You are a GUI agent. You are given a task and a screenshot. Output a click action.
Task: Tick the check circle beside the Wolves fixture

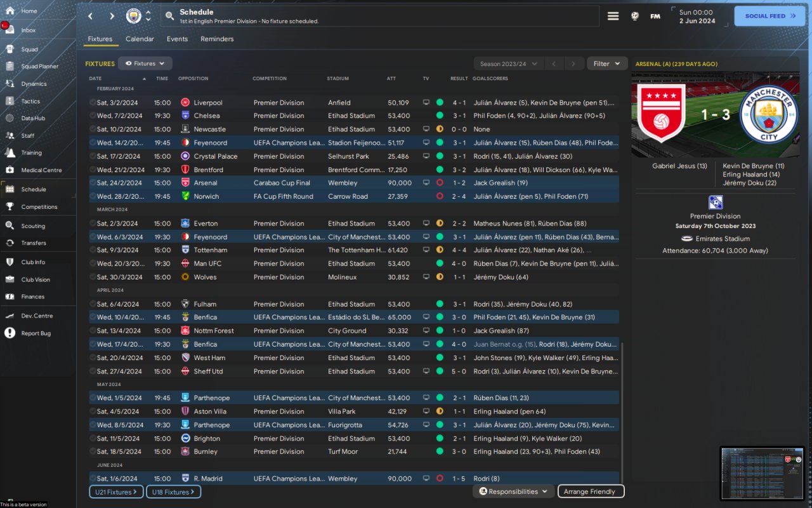93,277
